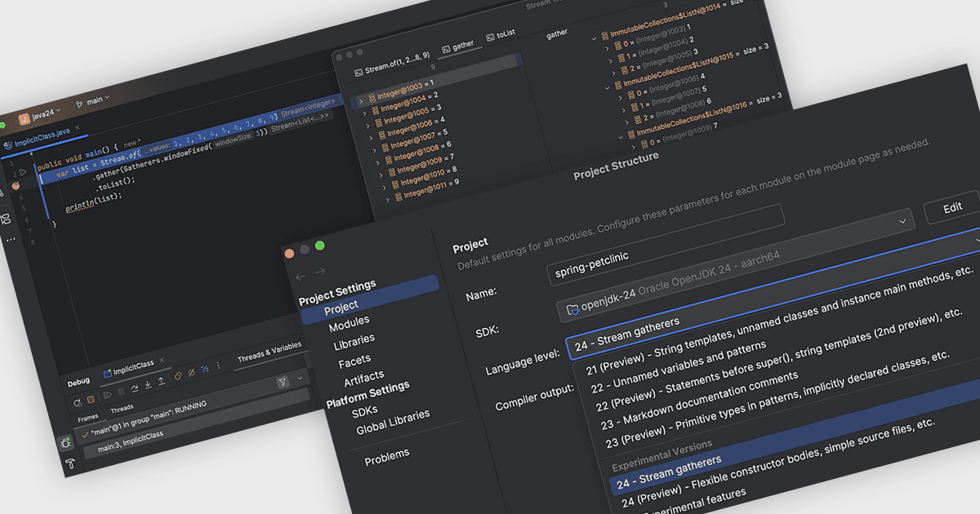The height and width of the screenshot is (514, 980).
Task: Switch to the toList tab in Stream Trace
Action: click(x=500, y=35)
